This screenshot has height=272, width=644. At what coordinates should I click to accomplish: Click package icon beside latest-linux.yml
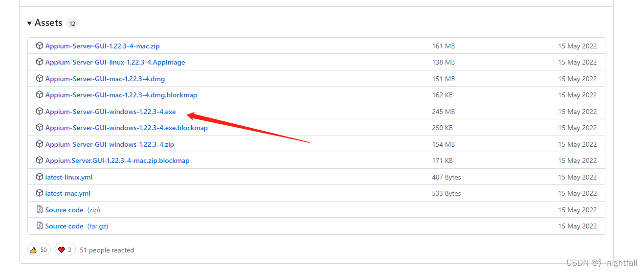click(40, 177)
